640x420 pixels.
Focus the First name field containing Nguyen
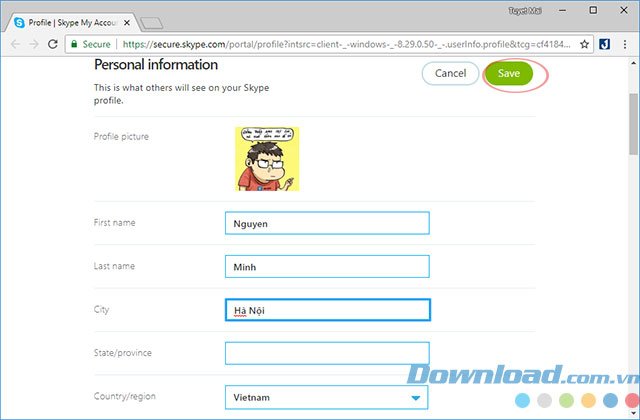click(327, 223)
